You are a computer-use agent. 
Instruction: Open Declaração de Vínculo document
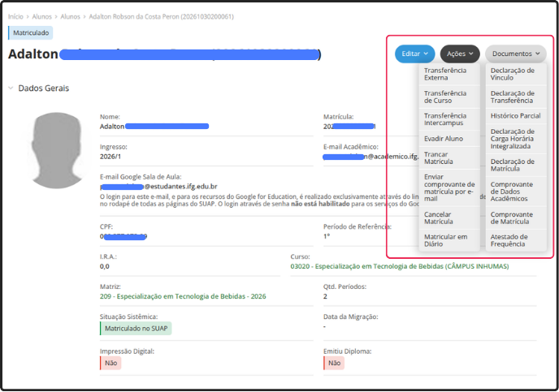click(x=512, y=75)
